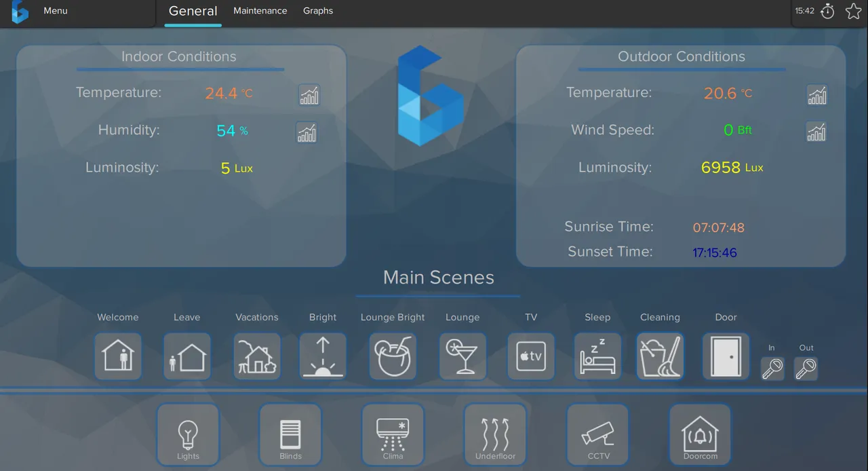Click the 15:42 clock display
The height and width of the screenshot is (471, 868).
[805, 11]
